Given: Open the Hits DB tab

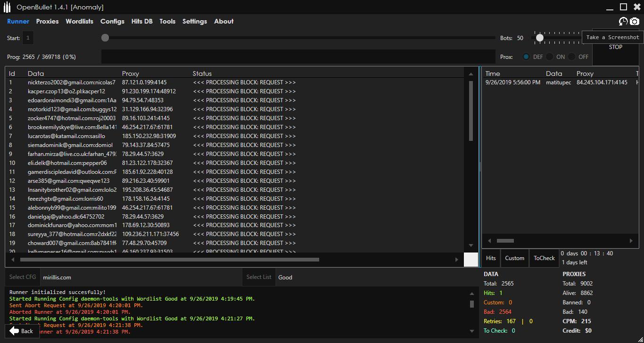Looking at the screenshot, I should point(142,21).
